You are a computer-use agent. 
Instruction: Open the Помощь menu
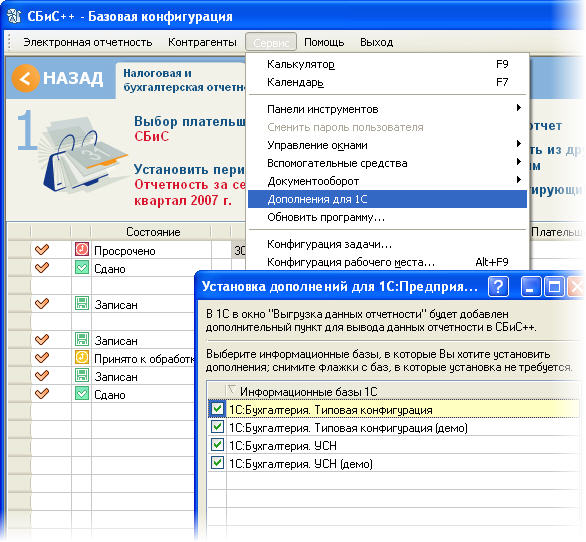tap(324, 42)
